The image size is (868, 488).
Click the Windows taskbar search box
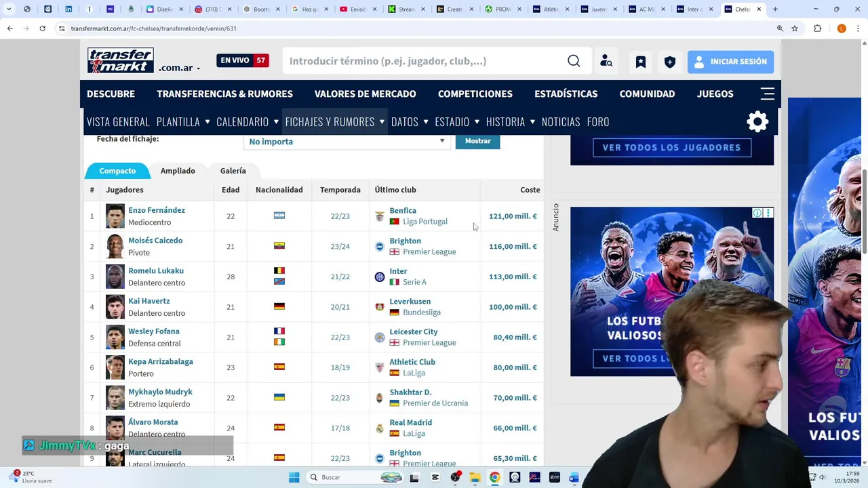[x=354, y=477]
